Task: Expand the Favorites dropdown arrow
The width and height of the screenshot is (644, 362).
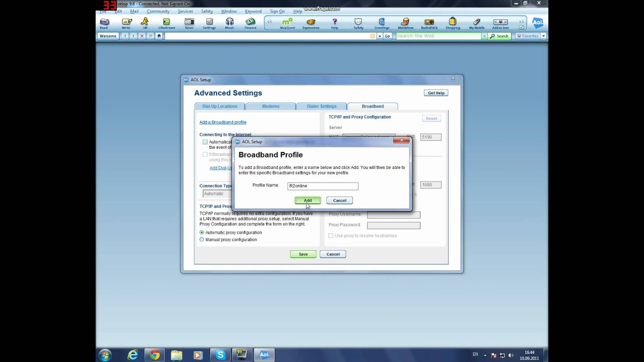Action: pyautogui.click(x=543, y=36)
